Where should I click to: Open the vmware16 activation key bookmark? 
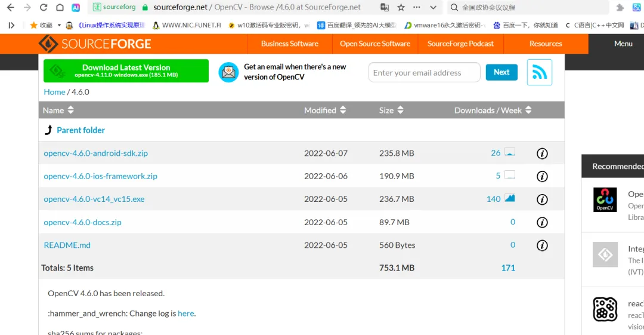(x=445, y=26)
